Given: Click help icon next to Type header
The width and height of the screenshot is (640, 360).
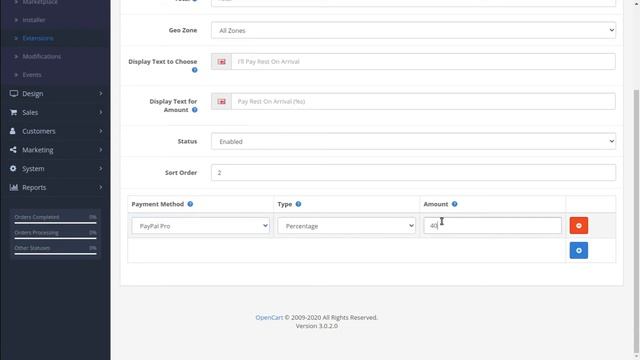Looking at the screenshot, I should [x=298, y=204].
